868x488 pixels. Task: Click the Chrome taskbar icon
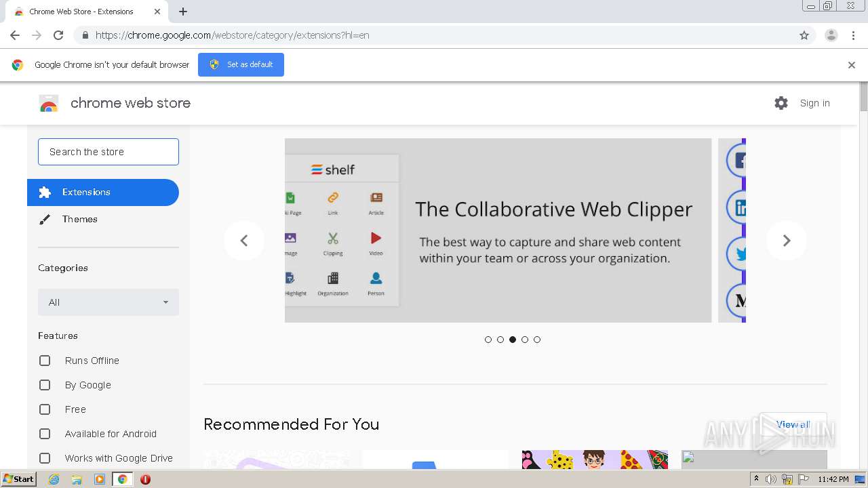point(123,479)
